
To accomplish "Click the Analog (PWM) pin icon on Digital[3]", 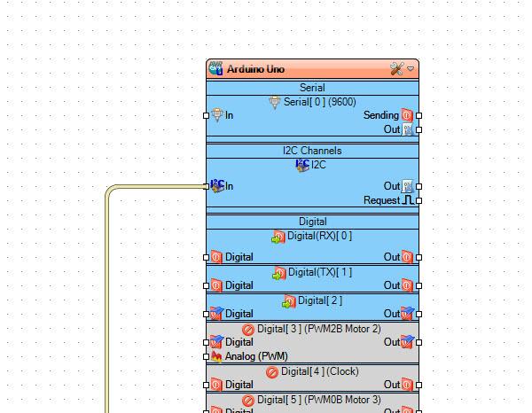I will (x=216, y=356).
